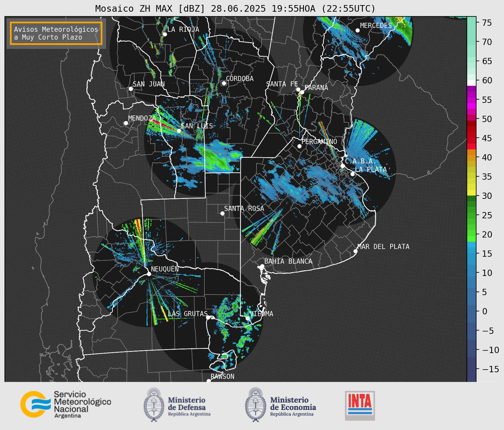Click the MAR DEL PLATA city label

click(383, 247)
